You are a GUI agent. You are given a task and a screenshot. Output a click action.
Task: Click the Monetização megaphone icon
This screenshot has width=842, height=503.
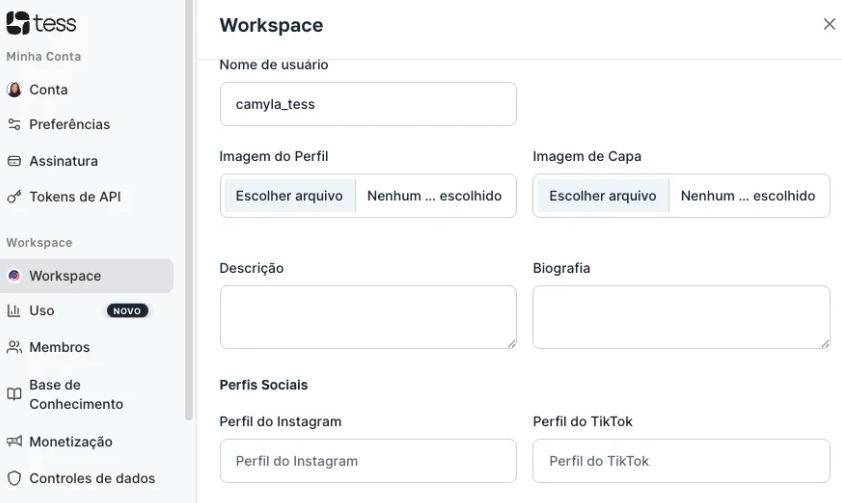(14, 441)
